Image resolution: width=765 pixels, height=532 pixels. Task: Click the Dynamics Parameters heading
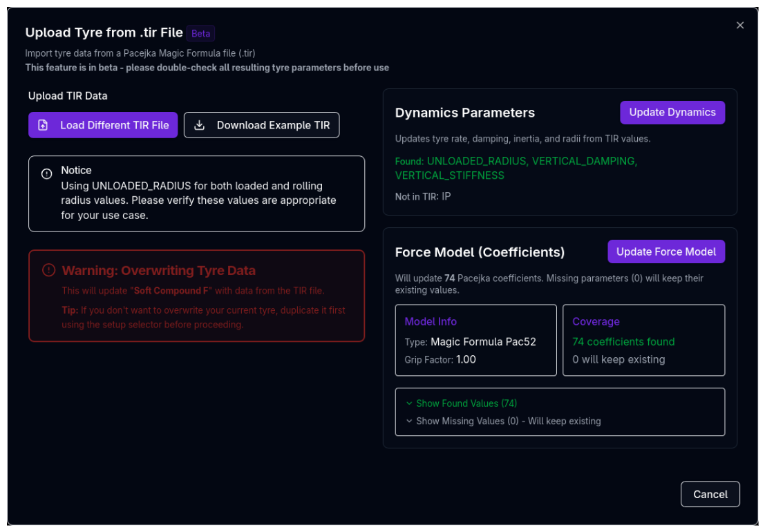(464, 113)
